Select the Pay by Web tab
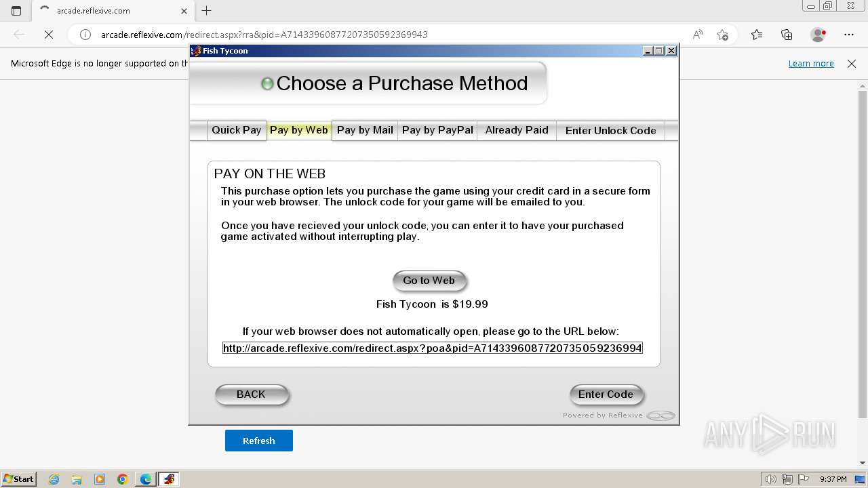868x488 pixels. click(x=298, y=130)
